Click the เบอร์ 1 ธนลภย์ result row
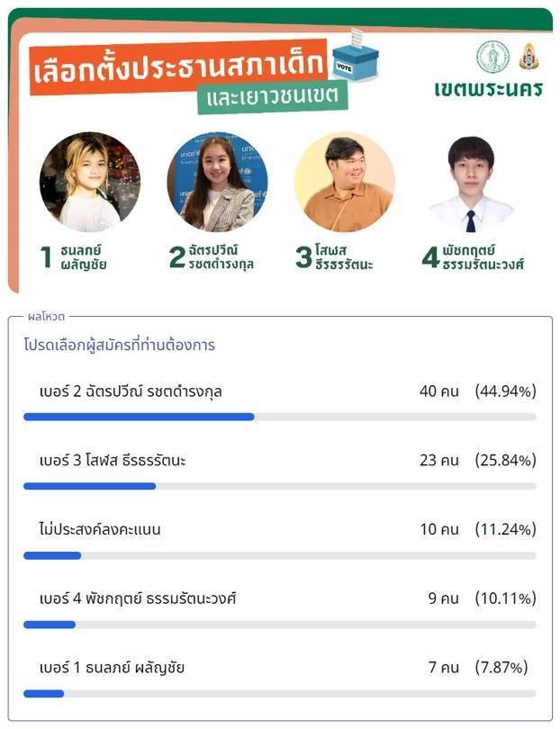This screenshot has height=729, width=560. 280,679
